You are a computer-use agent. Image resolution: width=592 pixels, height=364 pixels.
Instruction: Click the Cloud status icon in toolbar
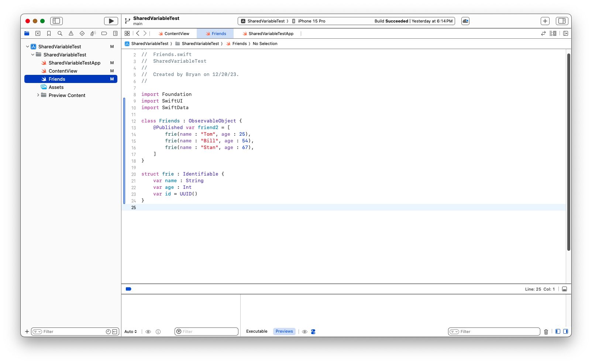tap(465, 21)
